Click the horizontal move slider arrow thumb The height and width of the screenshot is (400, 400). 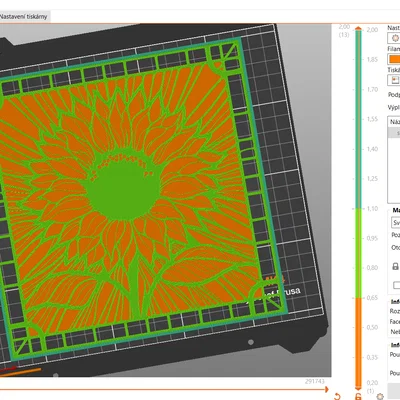coord(326,389)
